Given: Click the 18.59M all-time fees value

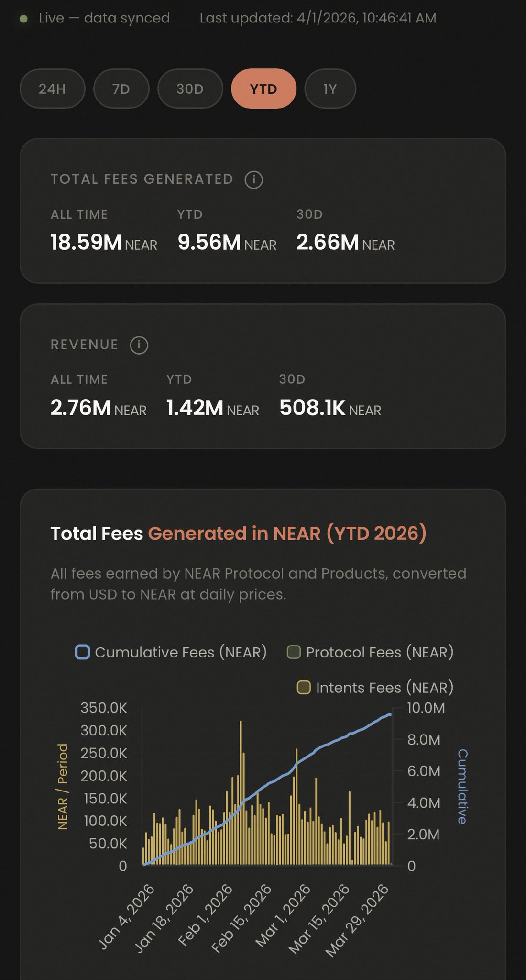Looking at the screenshot, I should click(x=86, y=243).
